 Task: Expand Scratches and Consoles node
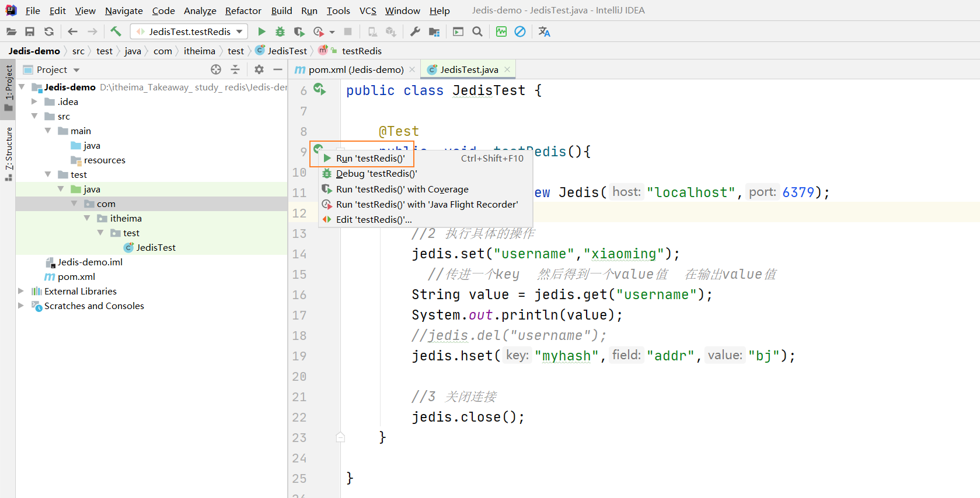(21, 306)
